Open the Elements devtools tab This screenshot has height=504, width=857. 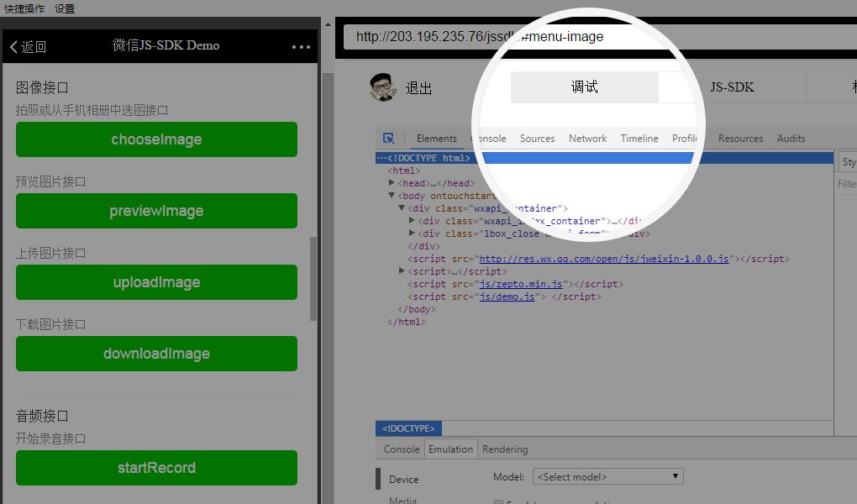436,139
